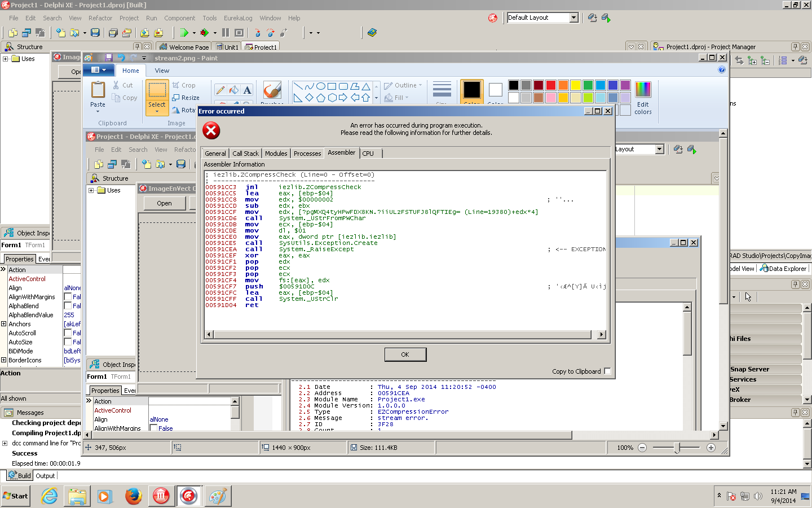812x508 pixels.
Task: Click the Internet Explorer taskbar icon
Action: coord(50,496)
